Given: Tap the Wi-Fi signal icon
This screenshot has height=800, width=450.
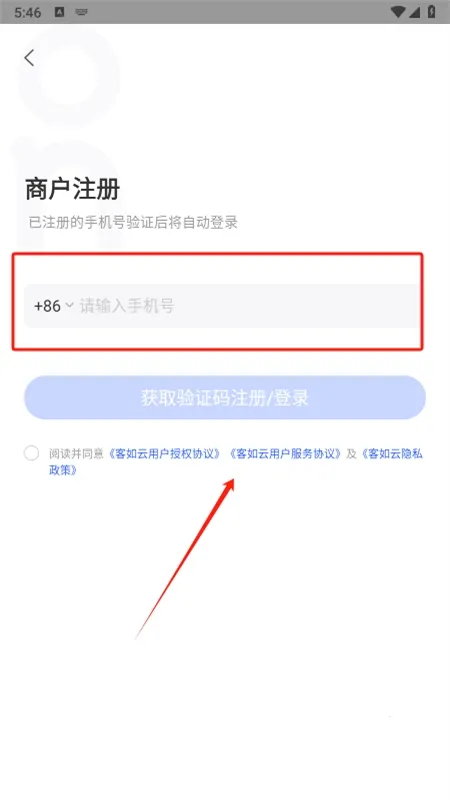Looking at the screenshot, I should (397, 12).
